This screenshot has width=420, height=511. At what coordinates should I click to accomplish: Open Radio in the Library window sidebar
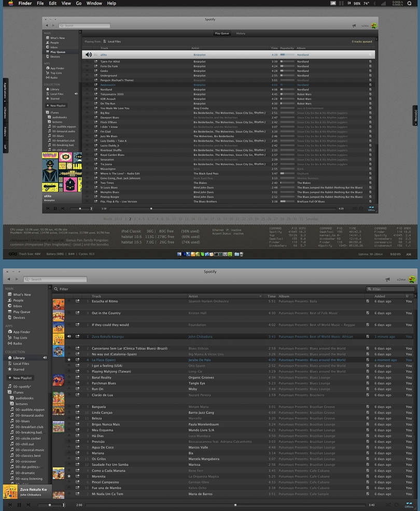click(x=15, y=344)
